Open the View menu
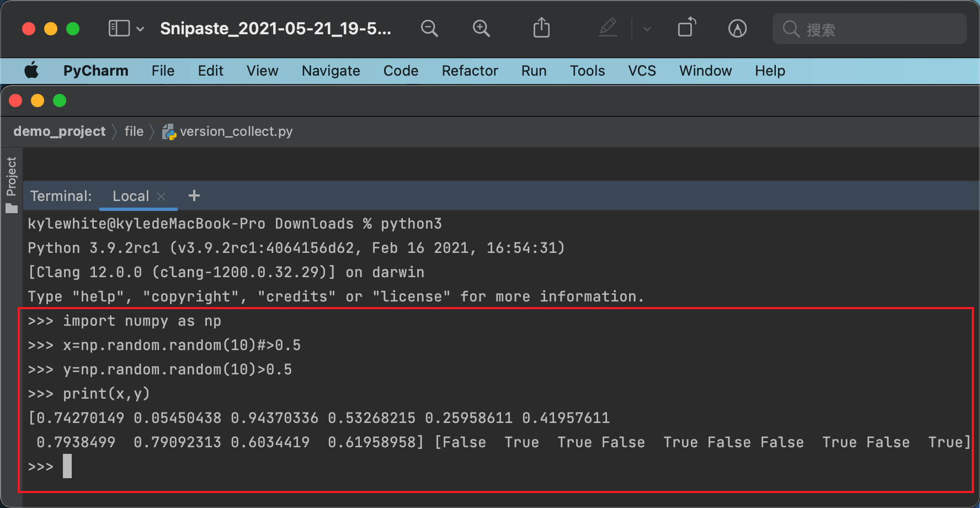This screenshot has width=980, height=508. point(263,71)
